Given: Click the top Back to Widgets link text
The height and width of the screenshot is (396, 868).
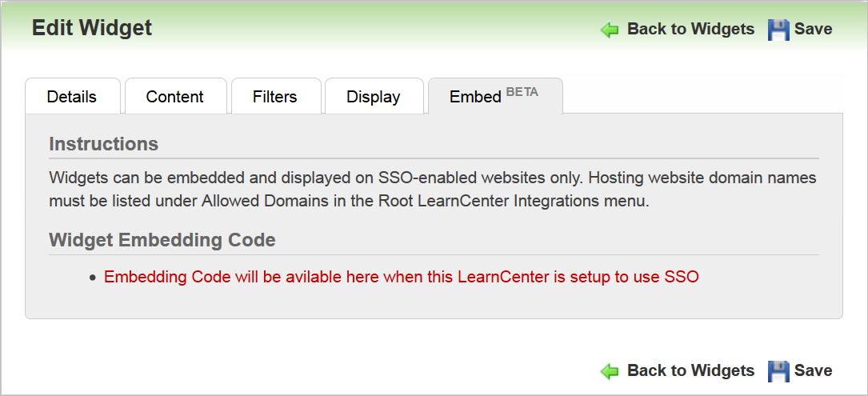Looking at the screenshot, I should point(690,29).
